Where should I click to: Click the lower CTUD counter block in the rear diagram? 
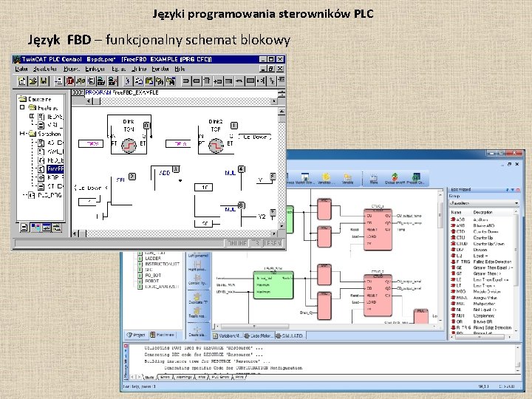click(x=378, y=295)
